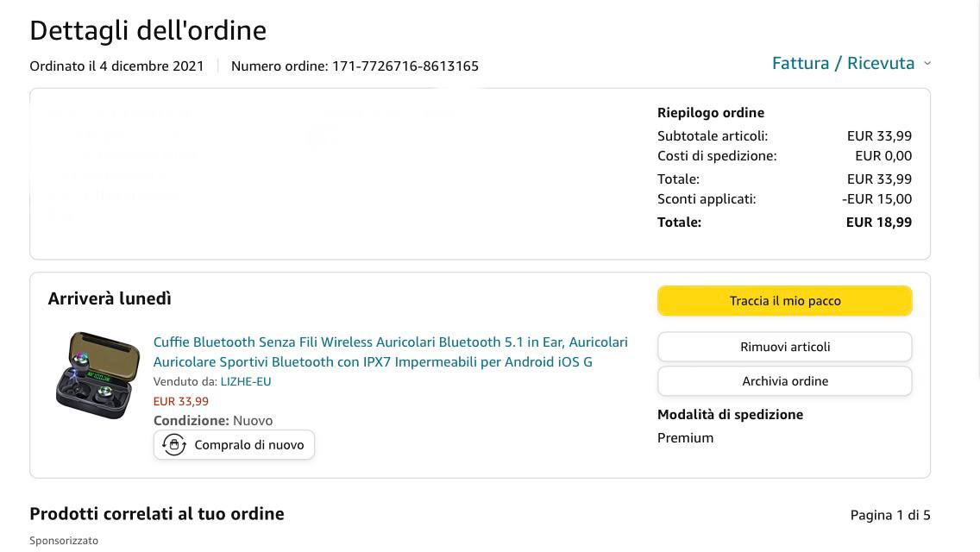This screenshot has height=552, width=980.
Task: Click the order number 171-7726716-8613165
Action: click(x=405, y=66)
